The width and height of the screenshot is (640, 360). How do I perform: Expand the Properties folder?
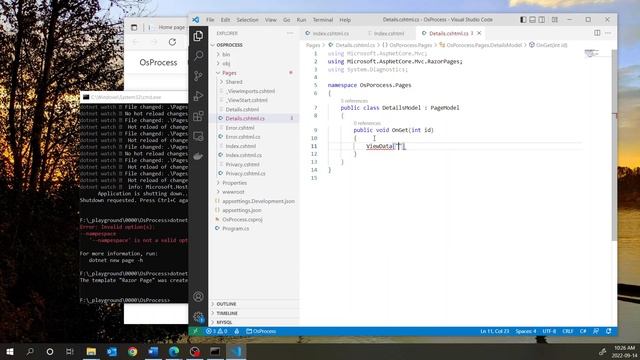point(254,183)
